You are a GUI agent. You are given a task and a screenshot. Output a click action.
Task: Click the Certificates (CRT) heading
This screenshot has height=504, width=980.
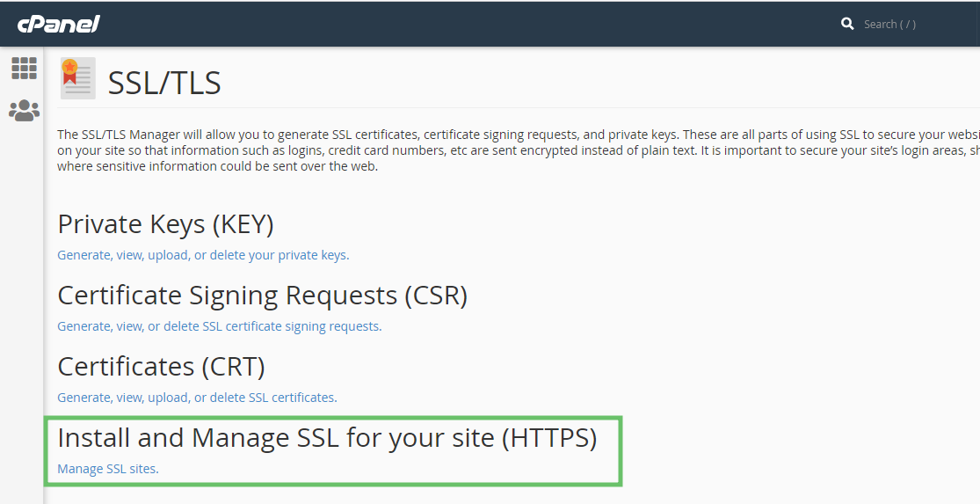click(x=161, y=366)
